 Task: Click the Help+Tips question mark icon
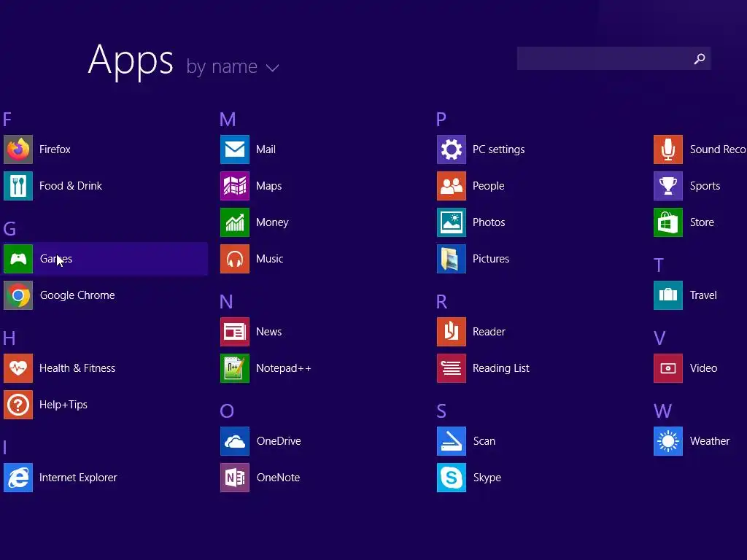pyautogui.click(x=18, y=405)
